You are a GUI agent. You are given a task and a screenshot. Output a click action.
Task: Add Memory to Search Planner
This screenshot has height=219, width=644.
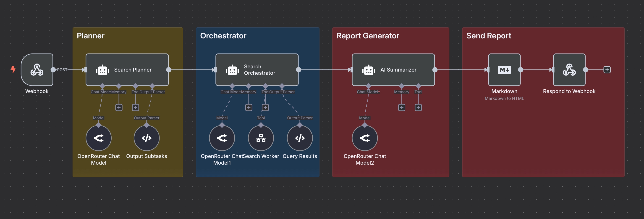coord(119,107)
